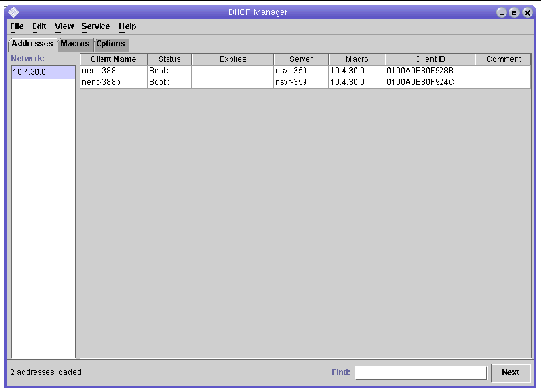Click the Macro cell of the row ending 28B
The width and height of the screenshot is (541, 392).
pyautogui.click(x=357, y=71)
